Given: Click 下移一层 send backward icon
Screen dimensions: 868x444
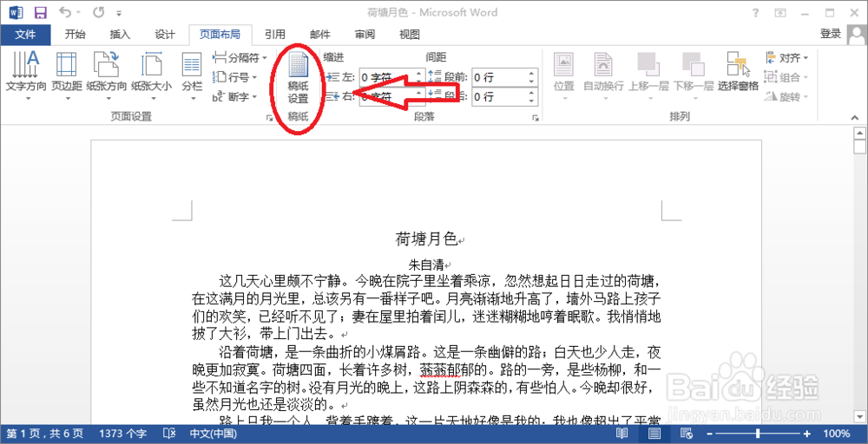Looking at the screenshot, I should (x=693, y=76).
